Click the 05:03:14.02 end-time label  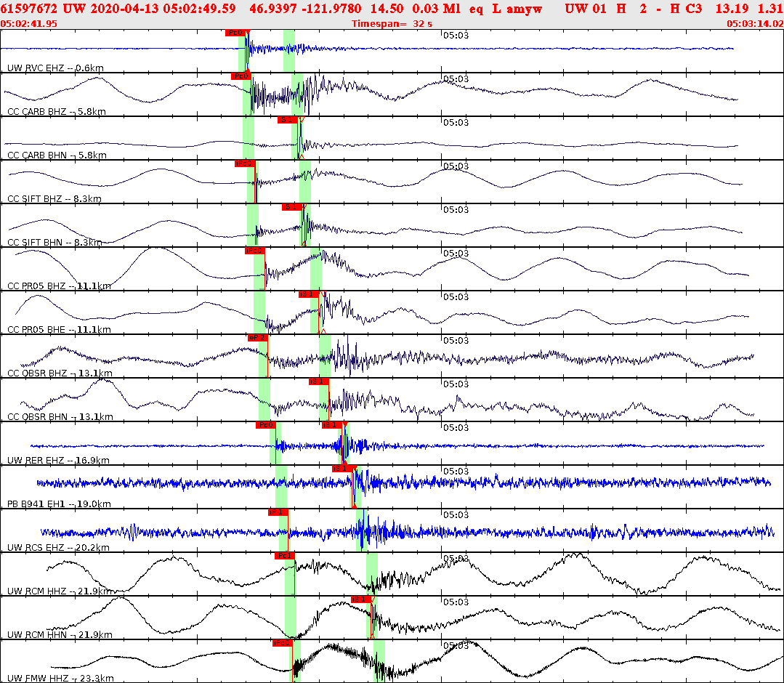pyautogui.click(x=753, y=23)
